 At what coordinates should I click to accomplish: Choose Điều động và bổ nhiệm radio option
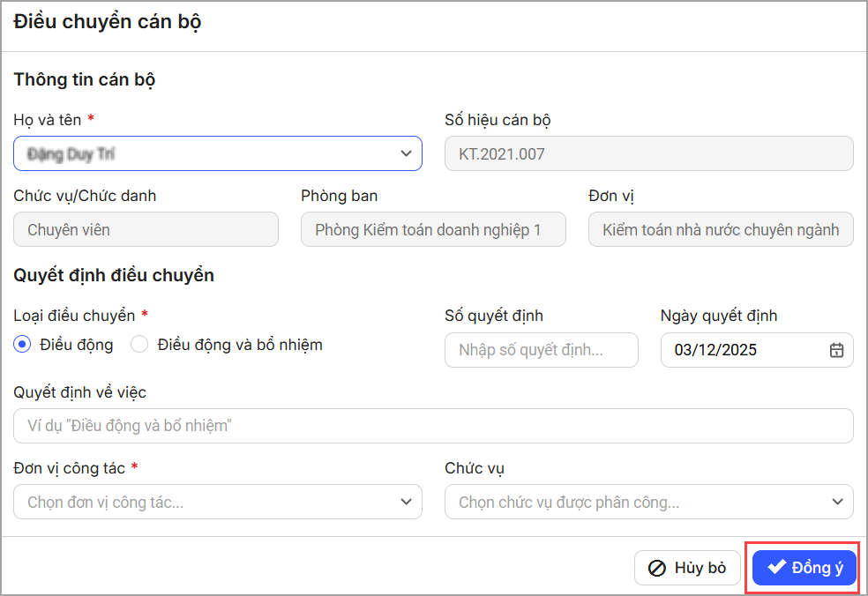click(x=139, y=345)
